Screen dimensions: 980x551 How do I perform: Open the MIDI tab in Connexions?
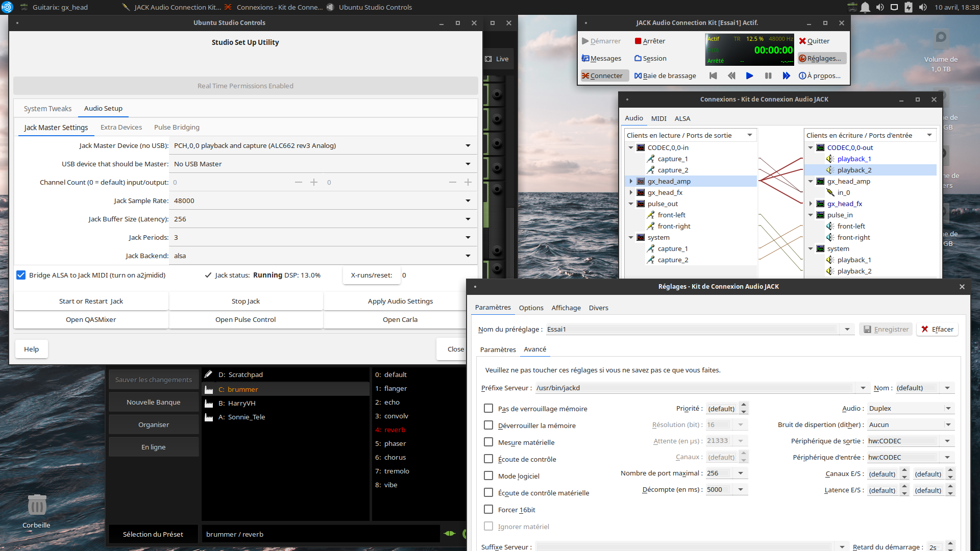coord(658,118)
